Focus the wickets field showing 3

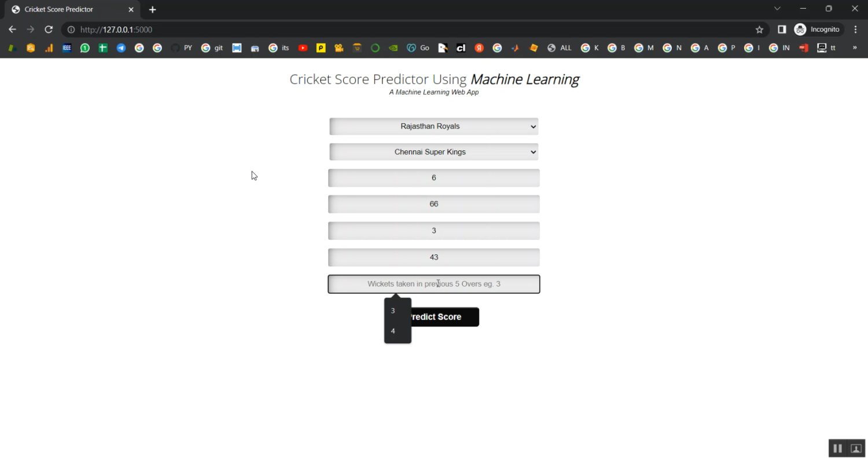click(434, 231)
